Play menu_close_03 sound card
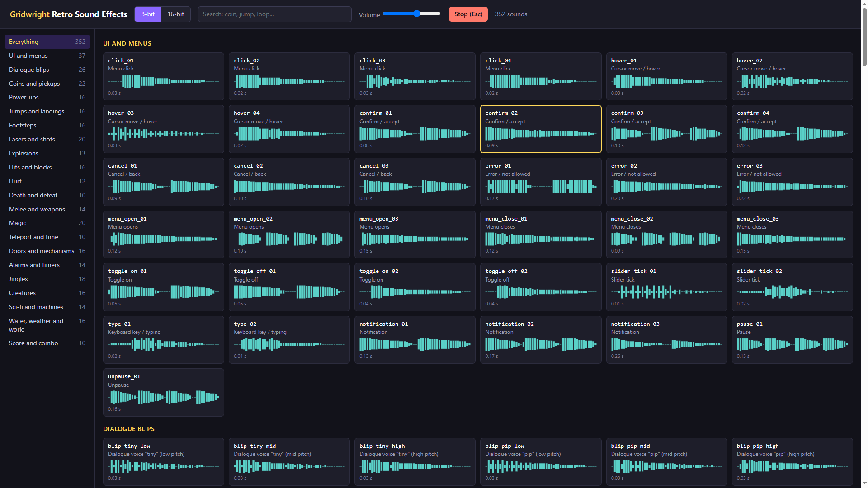The height and width of the screenshot is (488, 868). click(792, 235)
